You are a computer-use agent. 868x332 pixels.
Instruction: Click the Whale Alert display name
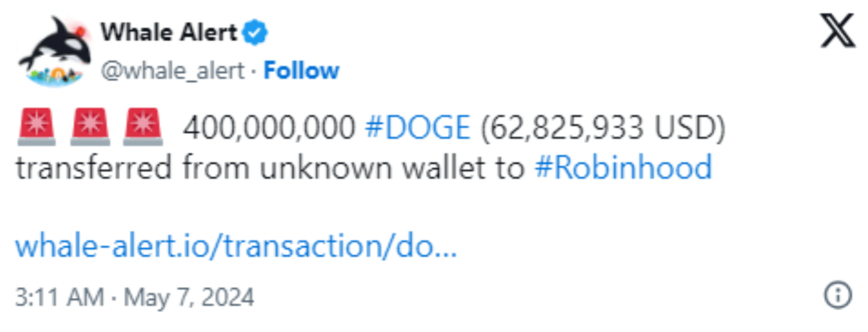point(169,32)
